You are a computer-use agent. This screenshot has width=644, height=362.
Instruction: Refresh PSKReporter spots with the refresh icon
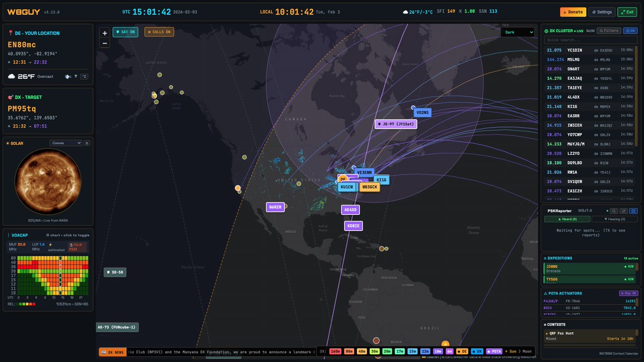click(x=624, y=211)
